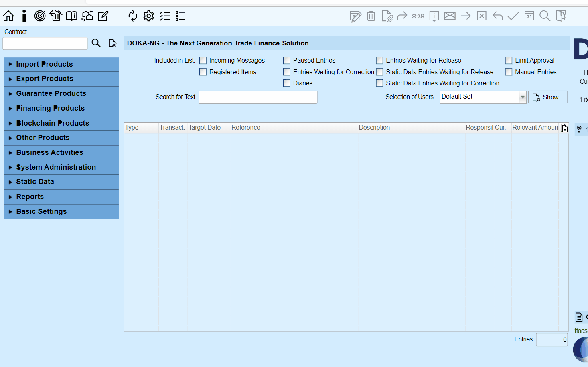Expand Financing Products menu
588x367 pixels.
pyautogui.click(x=61, y=108)
